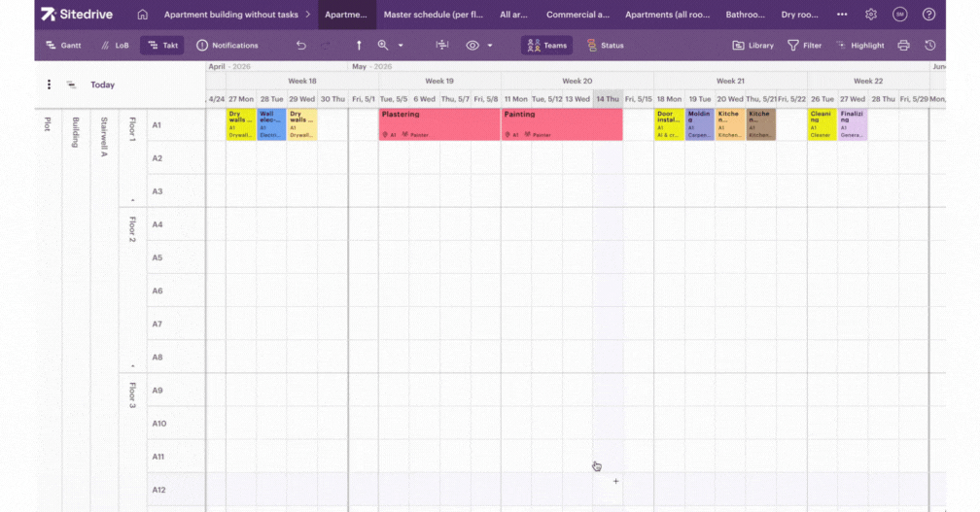
Task: Select the red Plastering task block
Action: pos(439,124)
